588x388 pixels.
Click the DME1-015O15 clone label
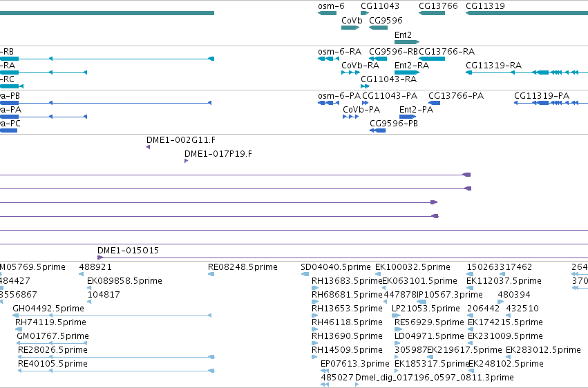tap(128, 250)
